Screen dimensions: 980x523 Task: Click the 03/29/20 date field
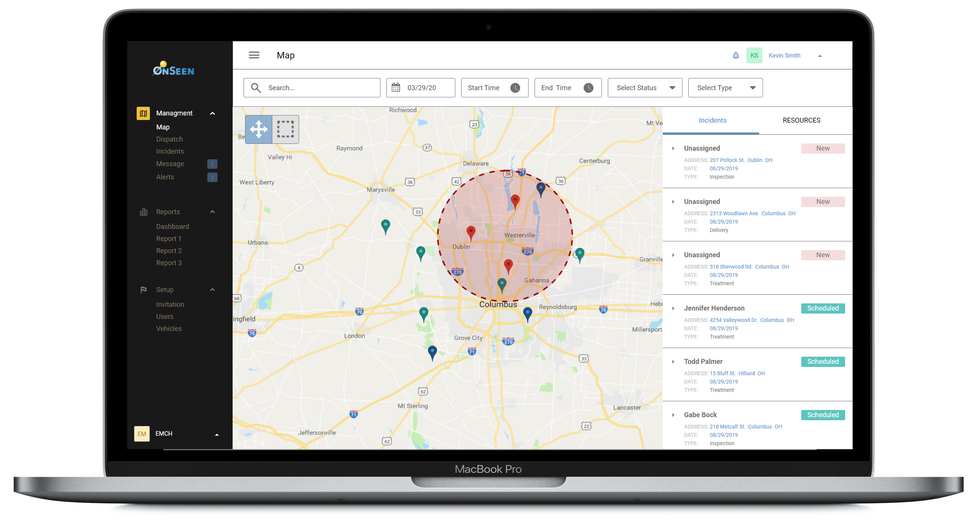click(x=421, y=88)
